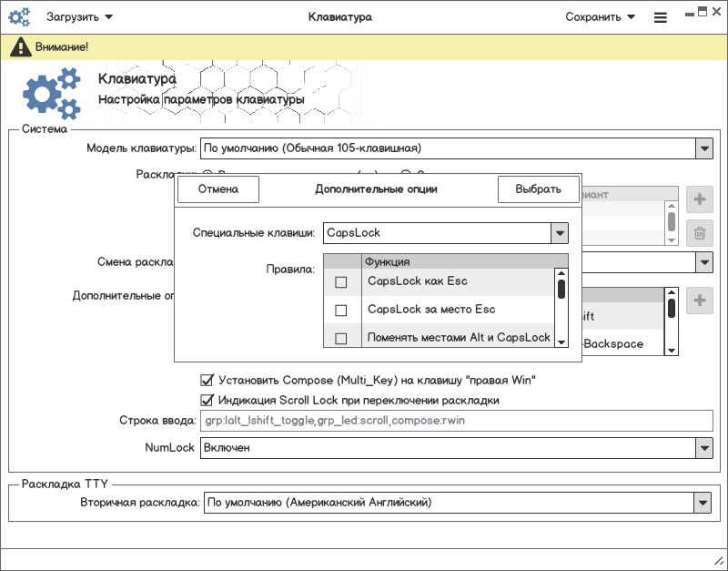Screen dimensions: 728x571
Task: Check the CapsLock за место Esc checkbox
Action: [x=340, y=310]
